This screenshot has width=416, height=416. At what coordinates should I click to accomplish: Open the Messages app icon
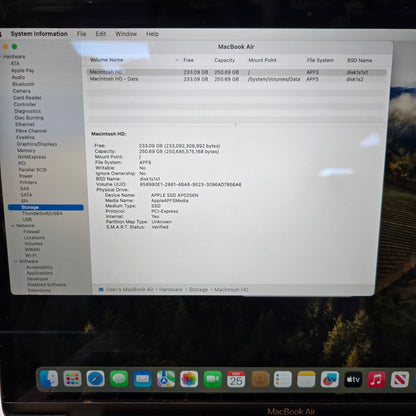[x=119, y=379]
